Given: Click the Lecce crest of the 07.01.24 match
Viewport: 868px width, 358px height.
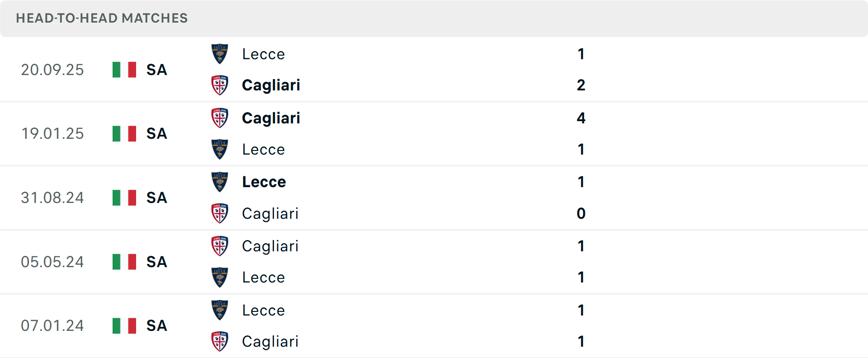Looking at the screenshot, I should pyautogui.click(x=220, y=311).
